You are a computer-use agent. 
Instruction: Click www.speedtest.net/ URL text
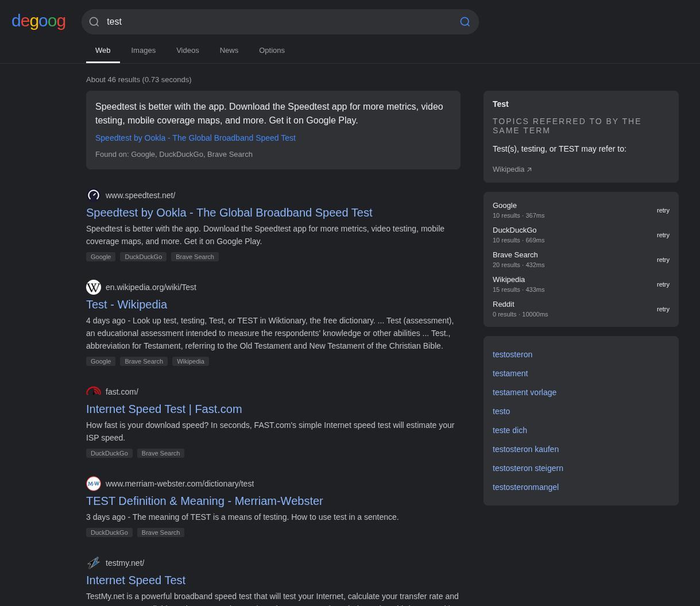[141, 195]
